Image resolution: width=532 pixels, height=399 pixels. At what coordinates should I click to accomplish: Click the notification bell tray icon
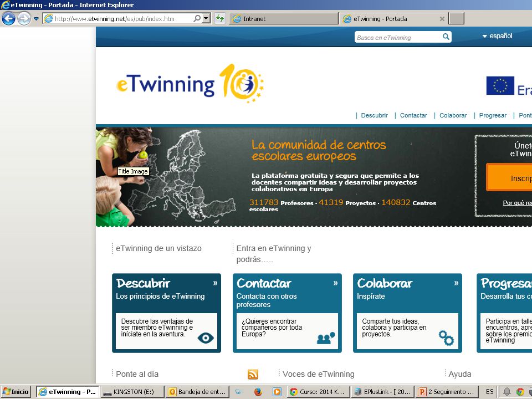click(507, 392)
